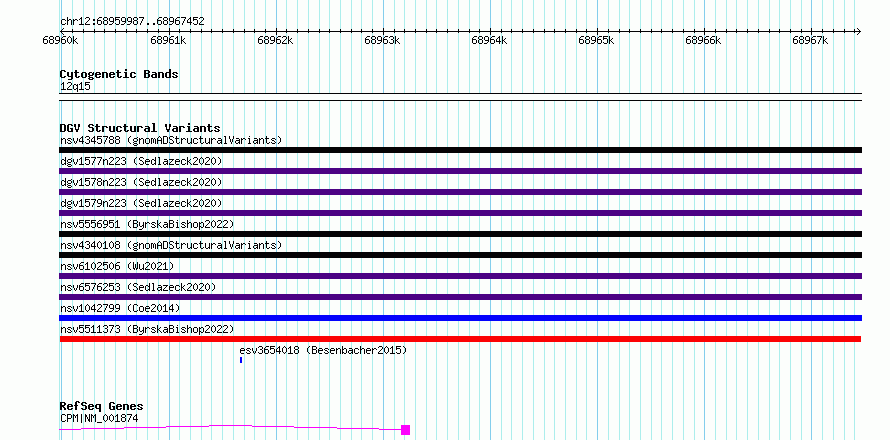The width and height of the screenshot is (890, 440).
Task: Select the black nsv5556951 variant bar
Action: click(x=460, y=234)
